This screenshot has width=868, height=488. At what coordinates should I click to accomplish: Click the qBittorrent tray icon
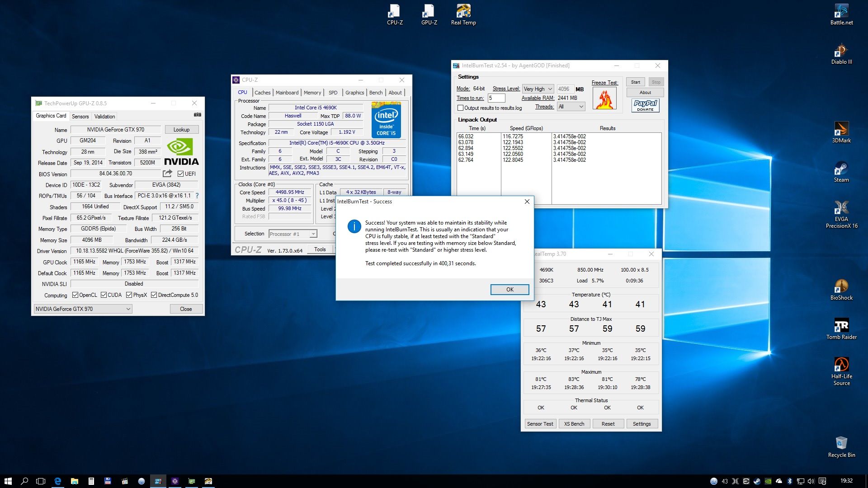coord(713,481)
